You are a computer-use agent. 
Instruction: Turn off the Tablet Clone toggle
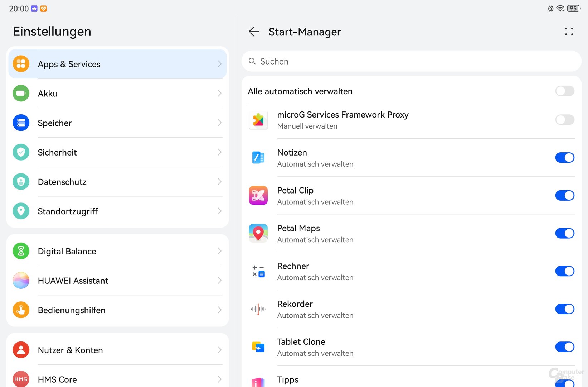click(x=565, y=347)
